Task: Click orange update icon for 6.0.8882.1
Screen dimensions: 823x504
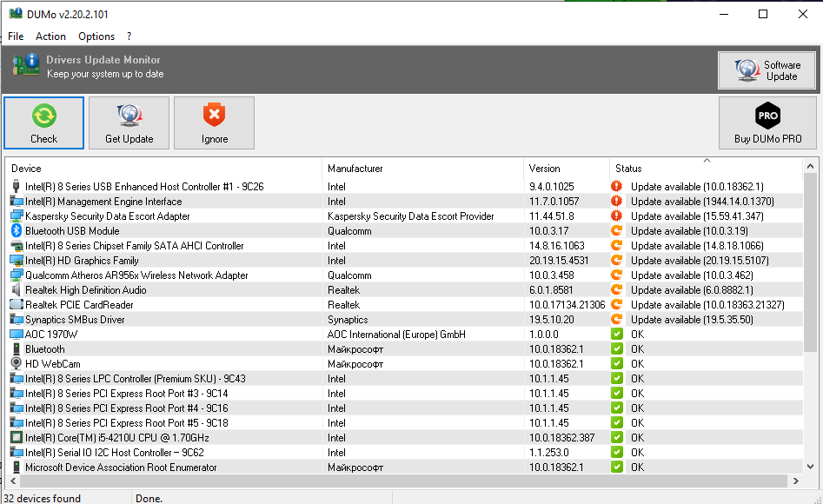Action: (616, 289)
